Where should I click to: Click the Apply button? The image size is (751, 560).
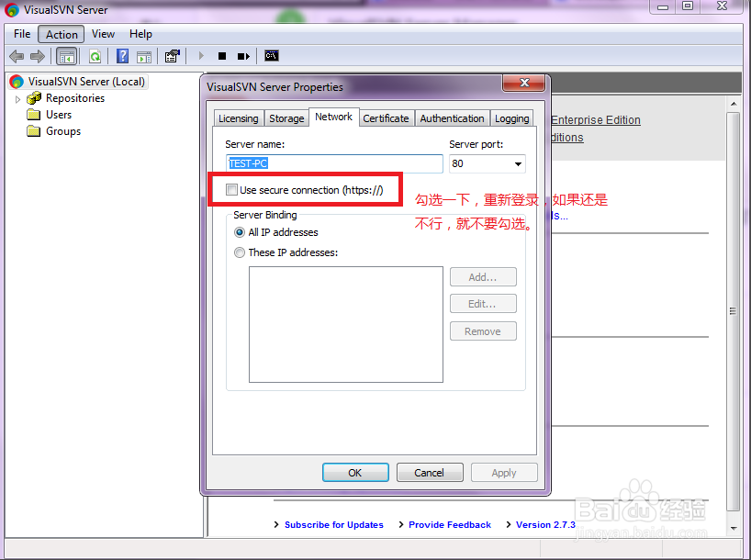click(504, 473)
